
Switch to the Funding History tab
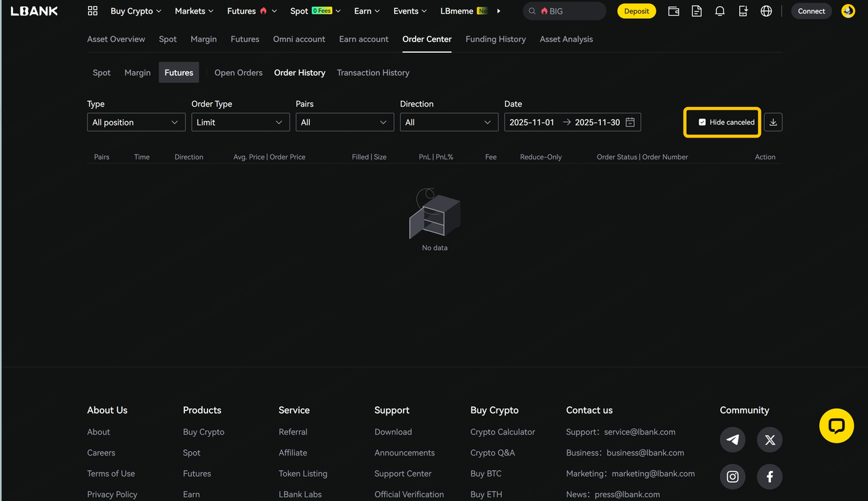496,39
